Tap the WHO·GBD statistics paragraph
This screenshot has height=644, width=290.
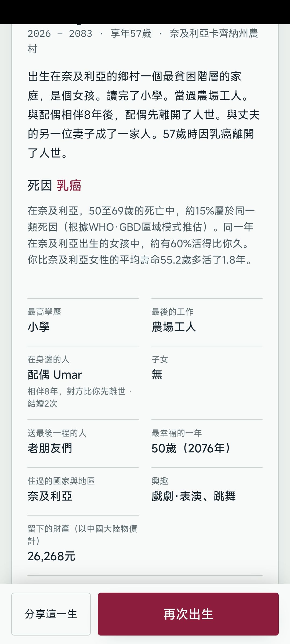point(141,235)
